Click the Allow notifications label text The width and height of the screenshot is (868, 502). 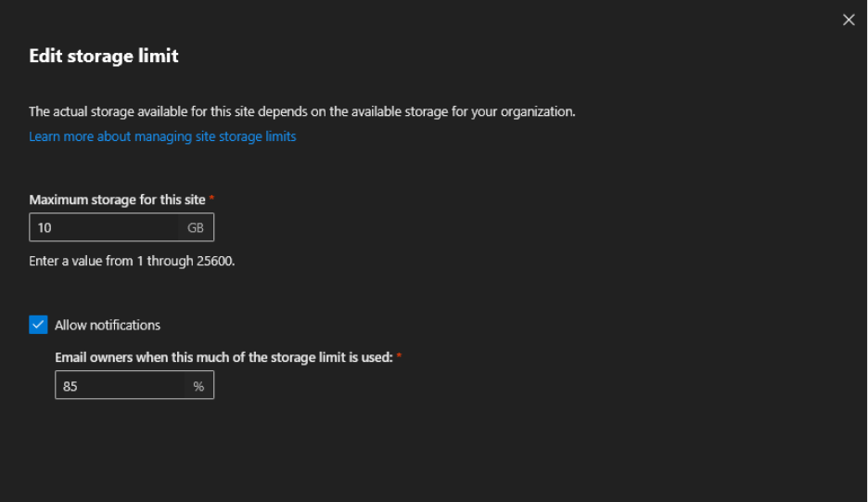coord(108,325)
